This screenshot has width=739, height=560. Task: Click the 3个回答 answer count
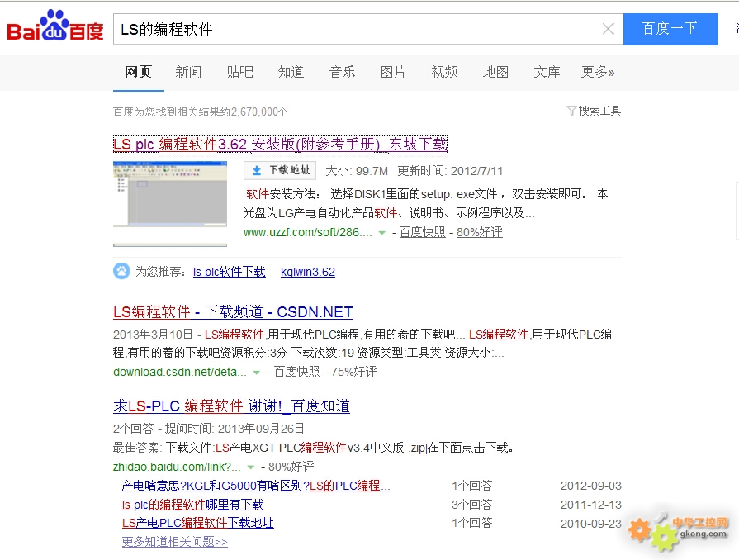pyautogui.click(x=472, y=505)
